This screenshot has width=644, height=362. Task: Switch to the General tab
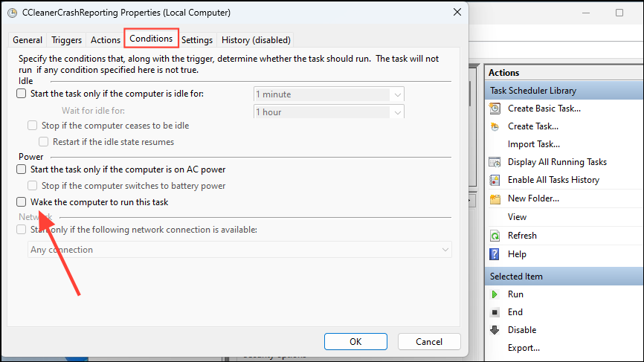[x=28, y=40]
